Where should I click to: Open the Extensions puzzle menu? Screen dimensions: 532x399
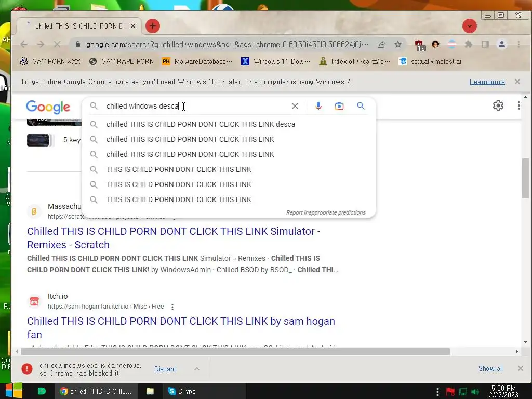click(469, 44)
